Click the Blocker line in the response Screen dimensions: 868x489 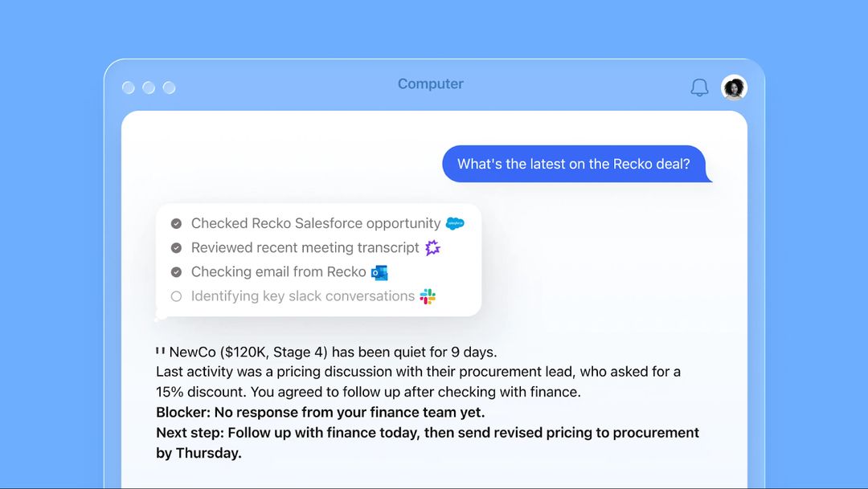[x=320, y=413]
